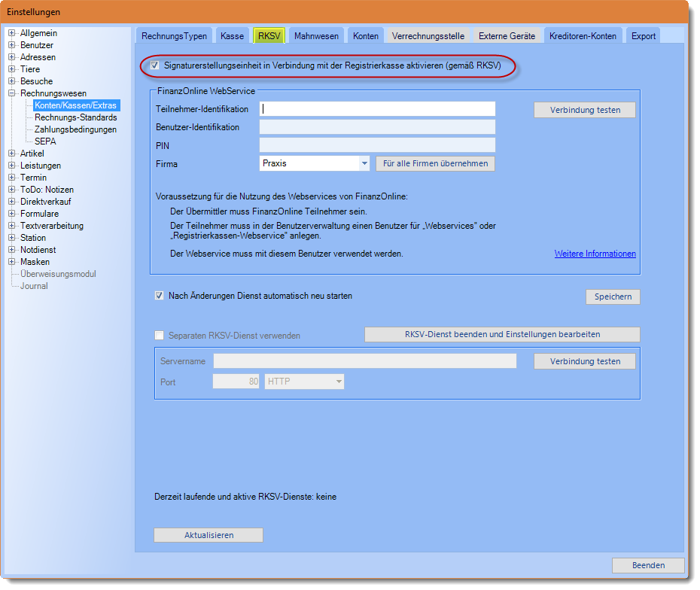
Task: Click the Teilnehmer-Identifikation input field
Action: click(377, 109)
